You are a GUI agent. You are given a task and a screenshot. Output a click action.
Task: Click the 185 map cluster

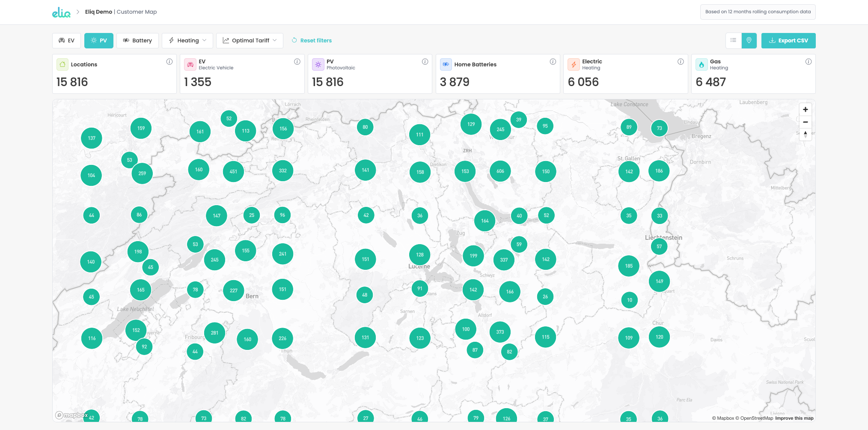pyautogui.click(x=629, y=266)
